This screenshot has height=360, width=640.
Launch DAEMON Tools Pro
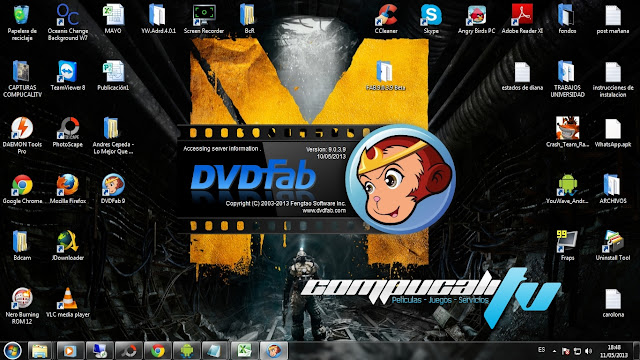coord(22,128)
